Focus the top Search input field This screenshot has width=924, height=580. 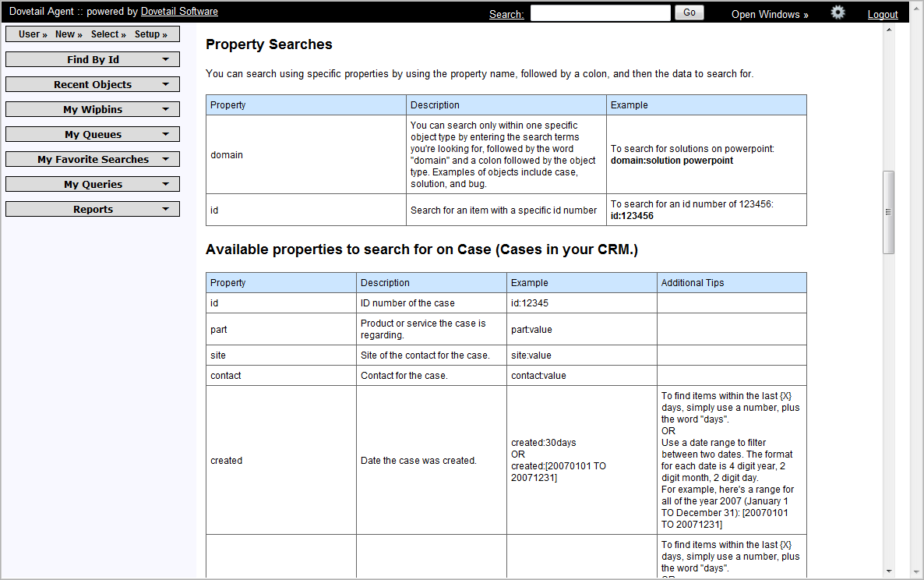coord(601,13)
